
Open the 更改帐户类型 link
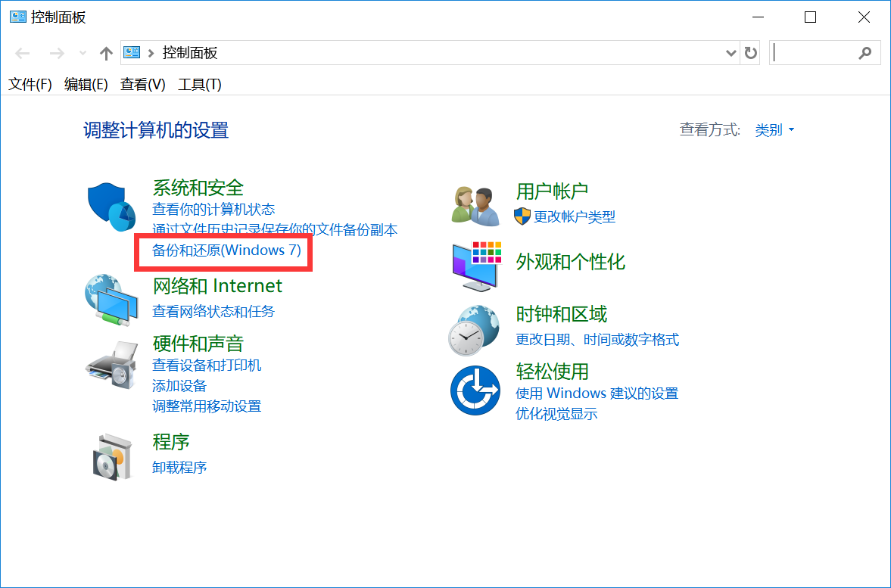click(574, 217)
